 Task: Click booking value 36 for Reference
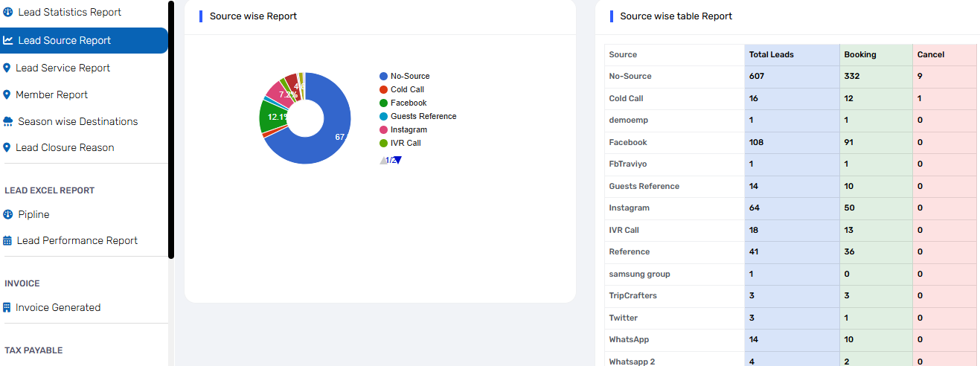pos(850,251)
